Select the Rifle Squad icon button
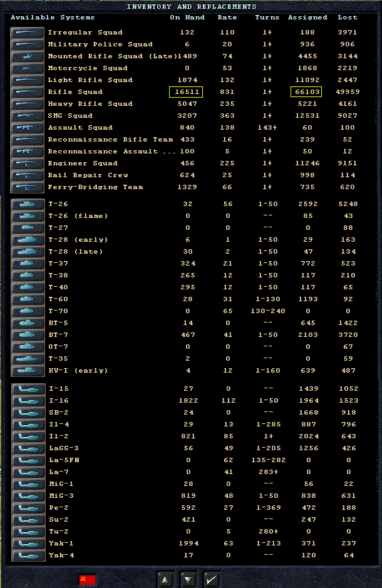The width and height of the screenshot is (382, 588). [28, 92]
